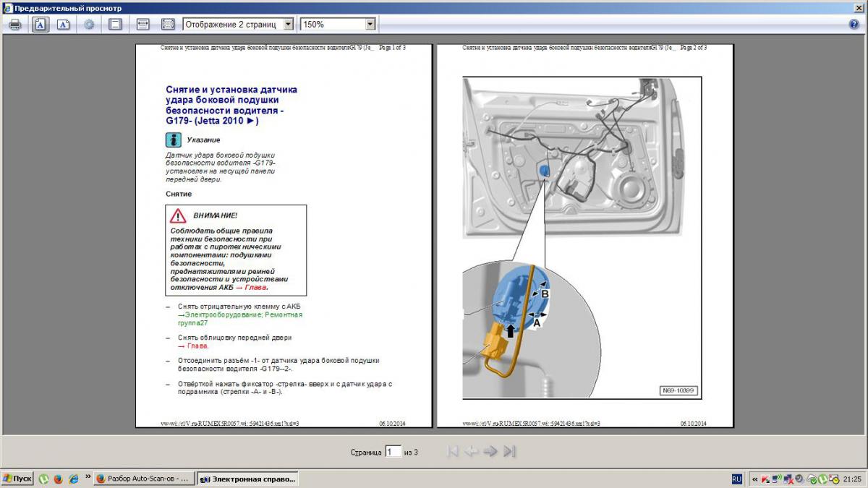Click the red warning triangle icon
868x488 pixels.
pos(178,215)
